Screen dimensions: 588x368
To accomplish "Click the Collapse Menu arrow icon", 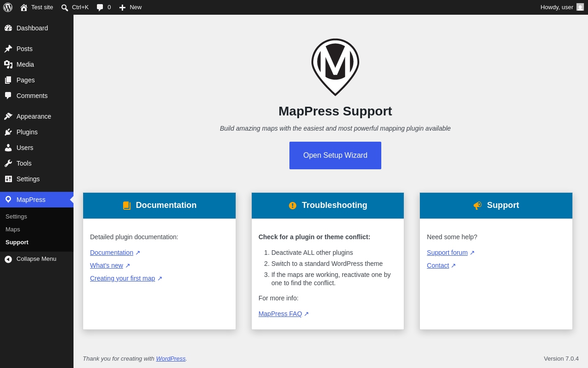I will click(8, 259).
